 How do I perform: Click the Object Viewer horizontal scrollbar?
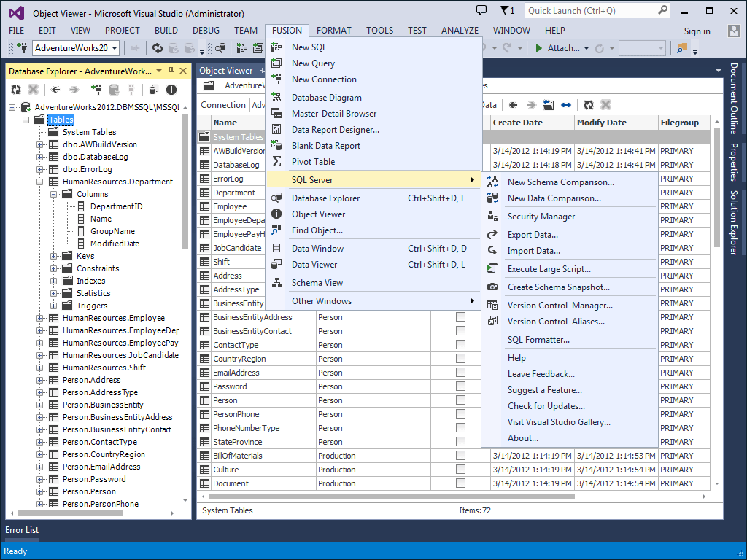pyautogui.click(x=392, y=496)
